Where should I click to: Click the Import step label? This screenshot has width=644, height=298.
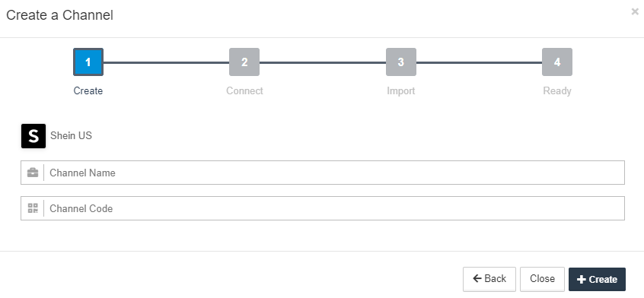[x=401, y=90]
